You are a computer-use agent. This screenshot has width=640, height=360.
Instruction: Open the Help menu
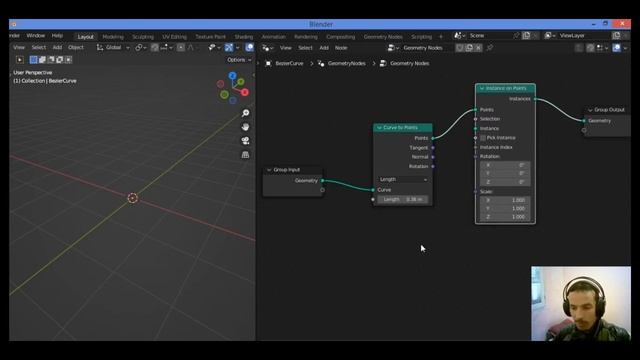point(57,36)
